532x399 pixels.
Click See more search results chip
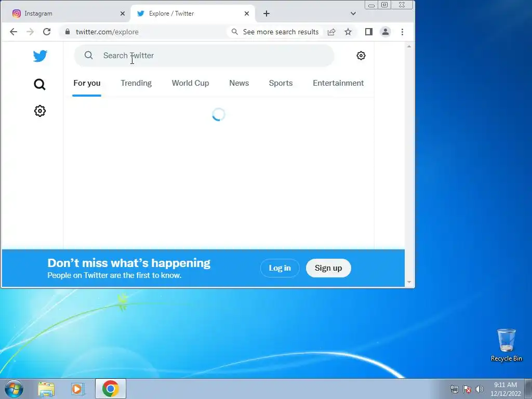point(275,32)
